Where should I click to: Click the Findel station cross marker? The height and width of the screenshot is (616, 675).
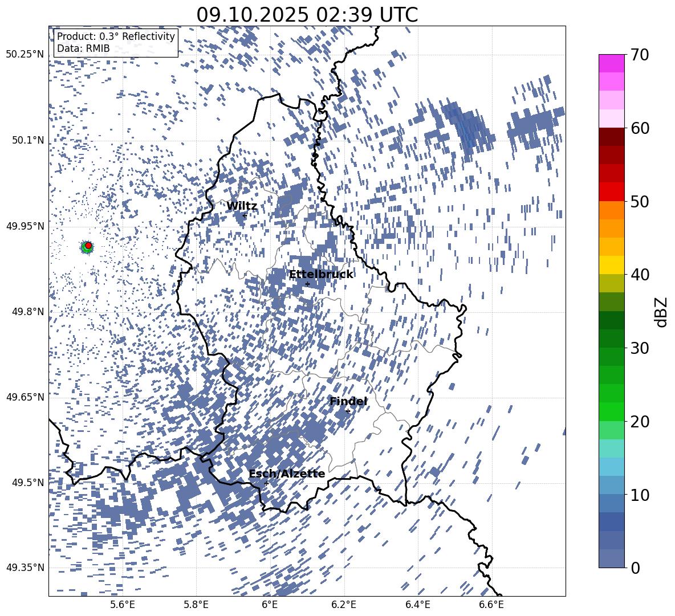tap(348, 411)
